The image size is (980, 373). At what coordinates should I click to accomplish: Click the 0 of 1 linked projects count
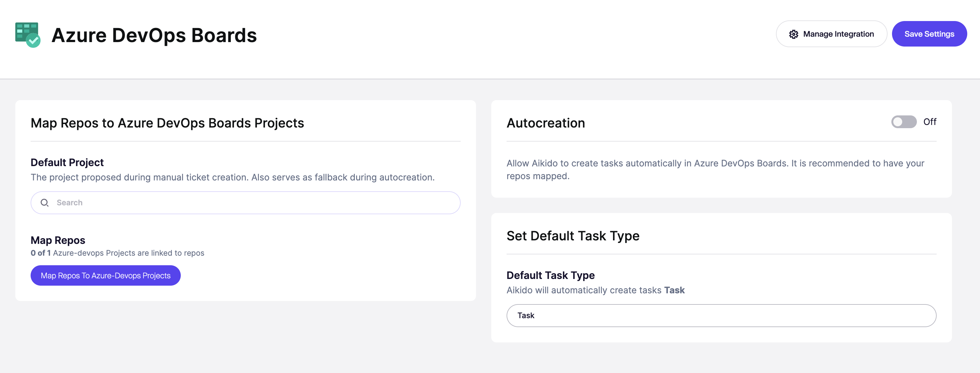[41, 253]
